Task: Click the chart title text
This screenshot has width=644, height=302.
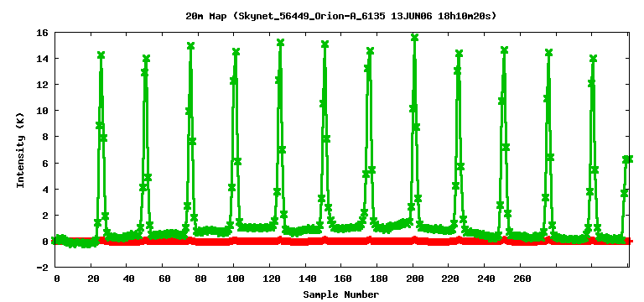Action: [341, 17]
